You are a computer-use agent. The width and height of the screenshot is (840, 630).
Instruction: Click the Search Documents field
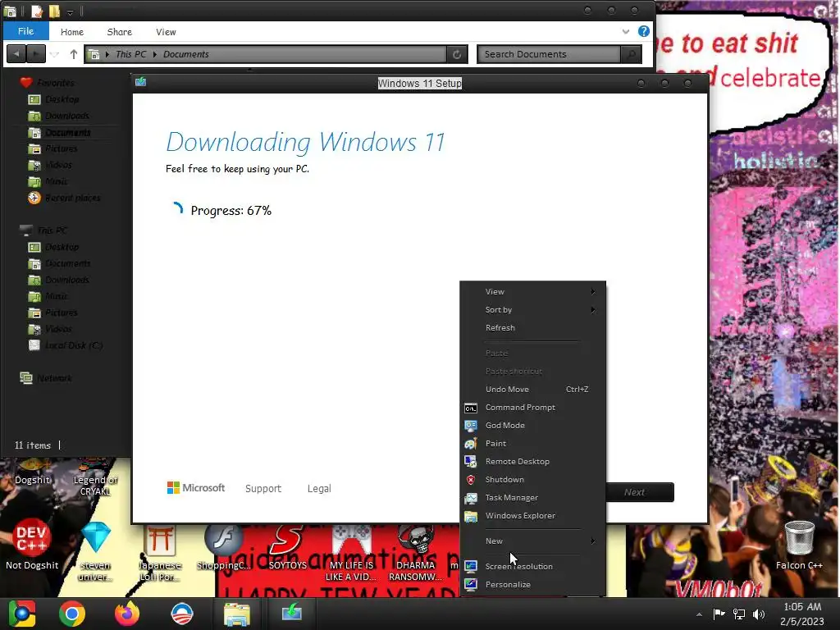tap(549, 54)
